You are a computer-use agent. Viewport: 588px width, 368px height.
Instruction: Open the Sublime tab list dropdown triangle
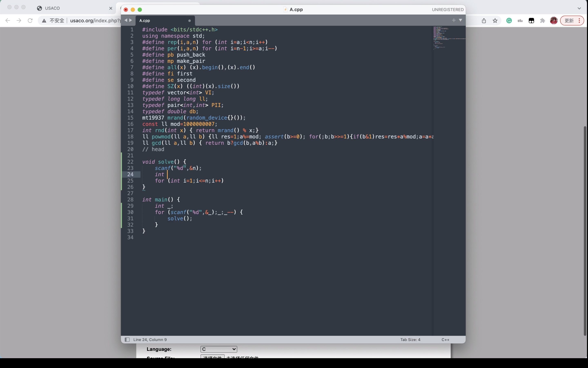pos(460,20)
